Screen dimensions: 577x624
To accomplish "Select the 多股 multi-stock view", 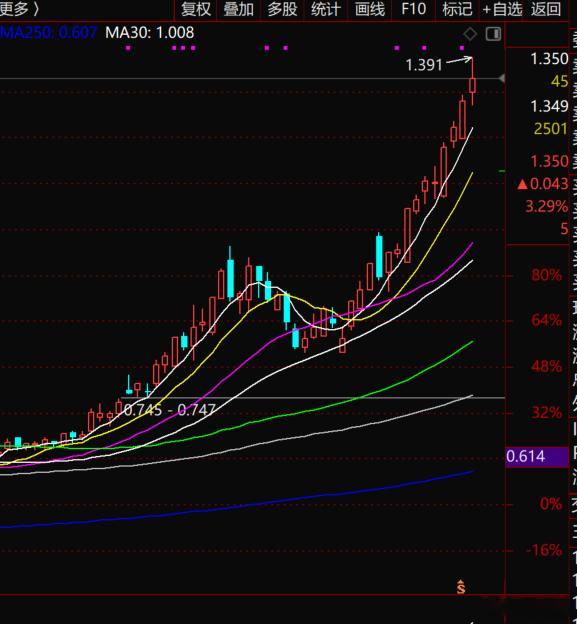I will pos(282,9).
